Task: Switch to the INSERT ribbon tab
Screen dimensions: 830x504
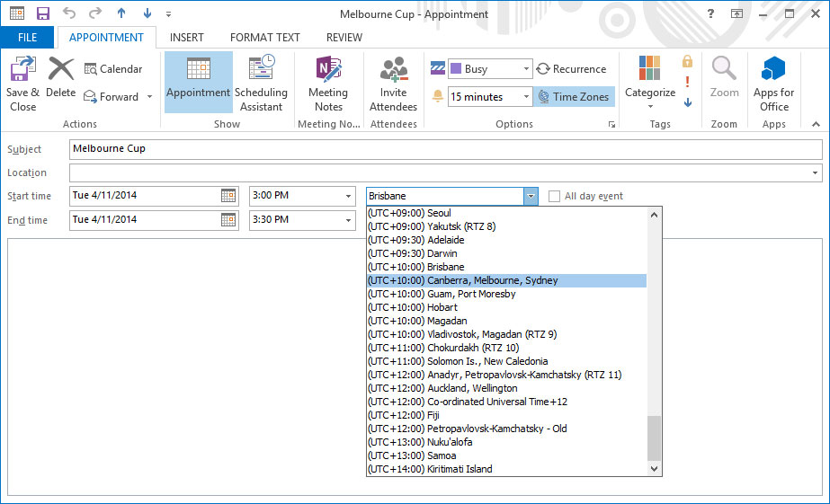Action: point(186,38)
